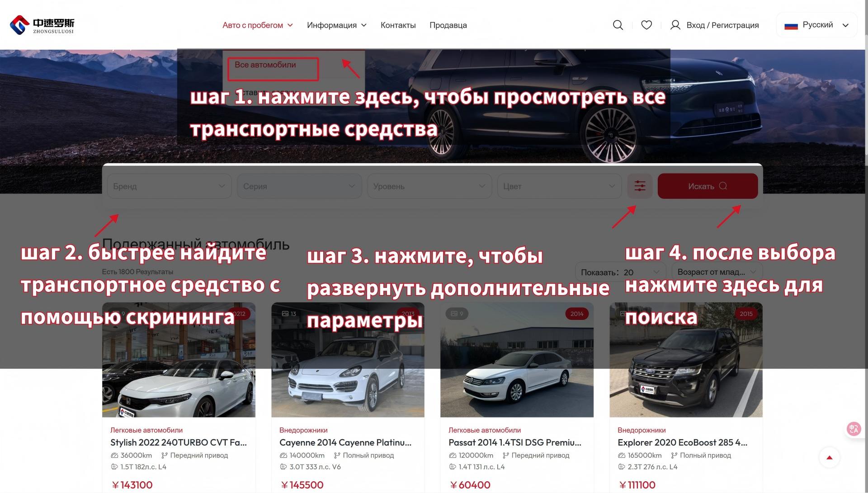The height and width of the screenshot is (493, 868).
Task: Click the user profile icon
Action: coord(675,25)
